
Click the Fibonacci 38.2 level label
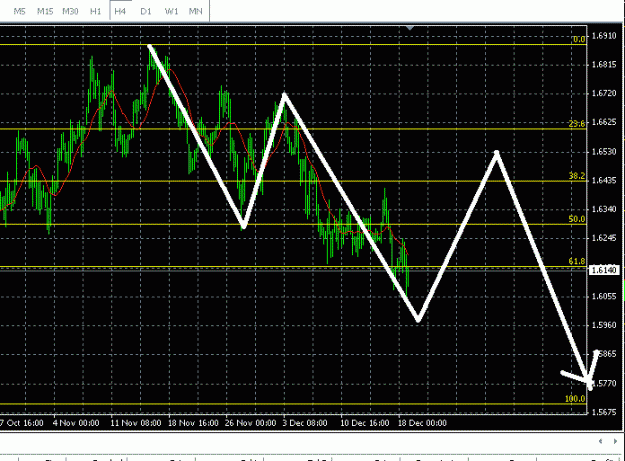point(577,176)
